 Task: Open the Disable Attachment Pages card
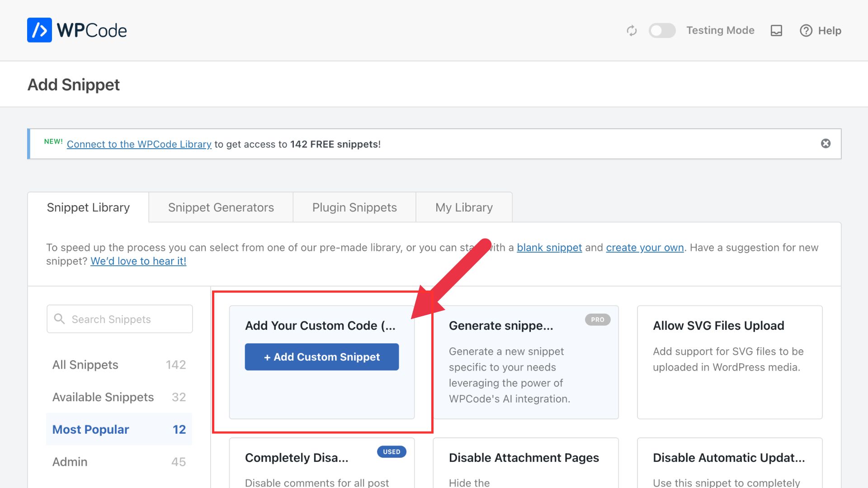pos(526,463)
